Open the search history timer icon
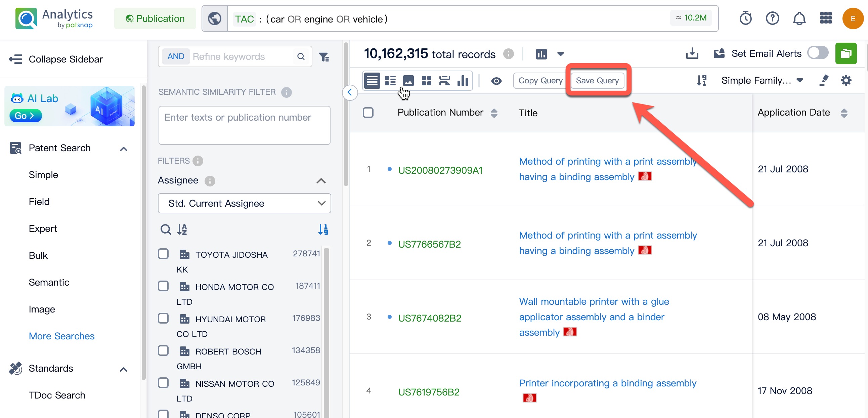 (745, 18)
